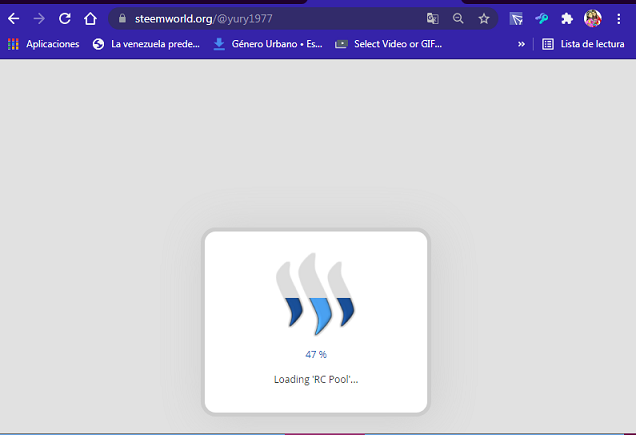Bookmark this page with the star
Image resolution: width=636 pixels, height=435 pixels.
(x=483, y=19)
